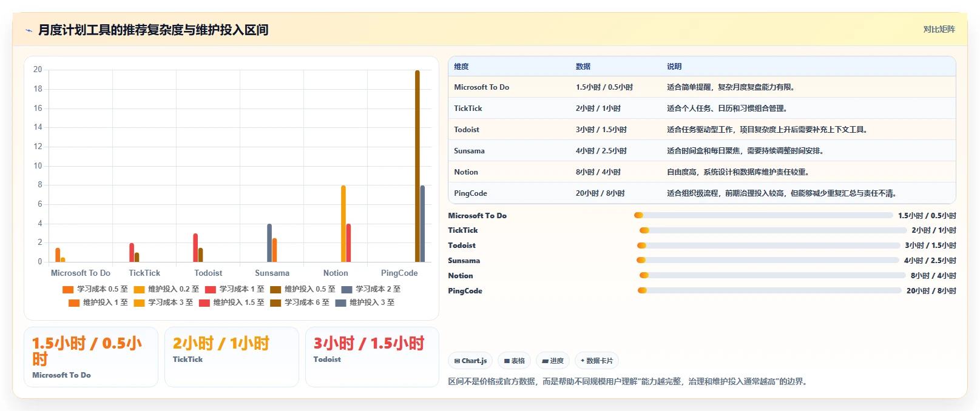
Task: Select the Microsoft To Do table row name
Action: point(482,87)
